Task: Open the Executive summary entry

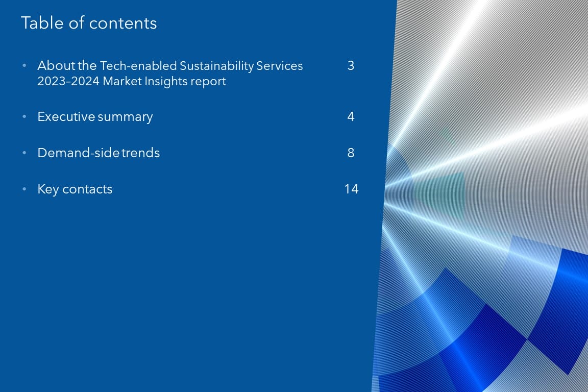Action: tap(95, 117)
